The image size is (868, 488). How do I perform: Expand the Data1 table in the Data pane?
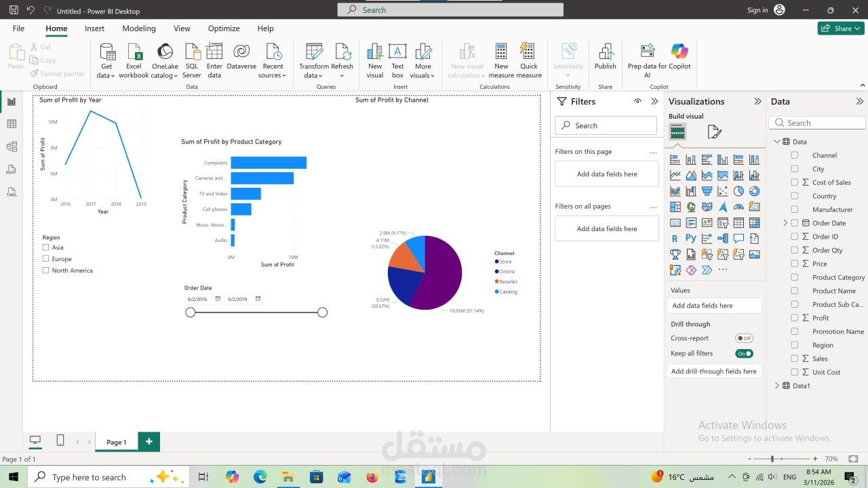[x=777, y=386]
